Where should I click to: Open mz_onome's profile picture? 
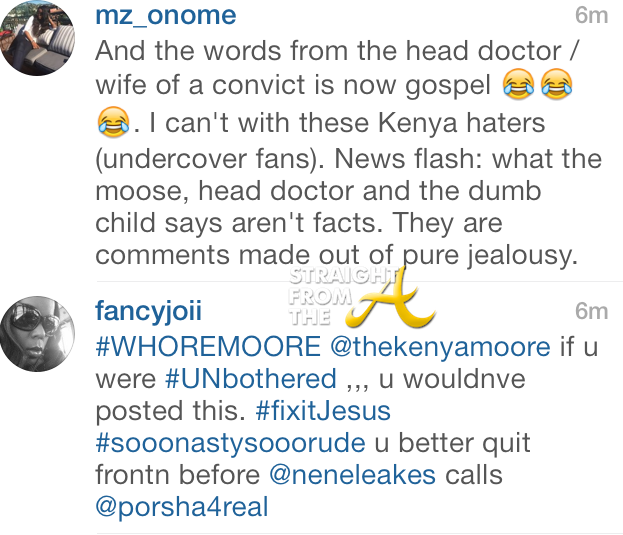click(x=37, y=38)
